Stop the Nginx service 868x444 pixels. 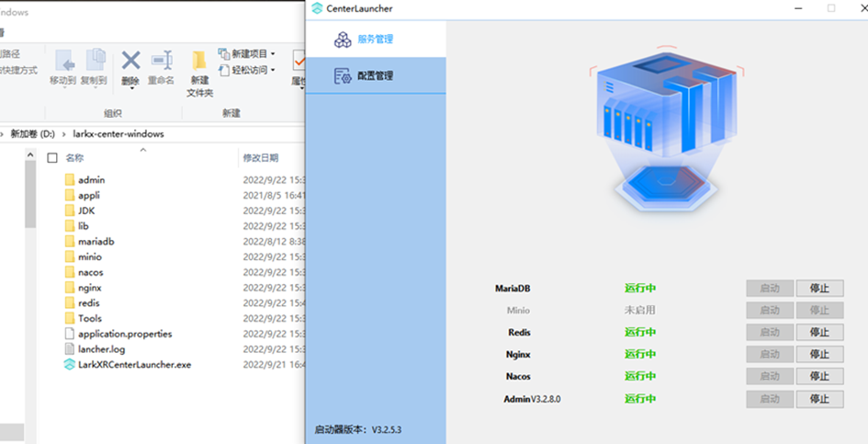820,354
